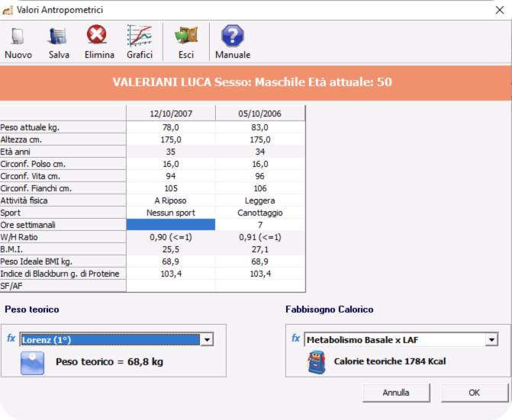Click the Peso Ideale BMI kg. row label
This screenshot has height=420, width=512.
point(63,261)
